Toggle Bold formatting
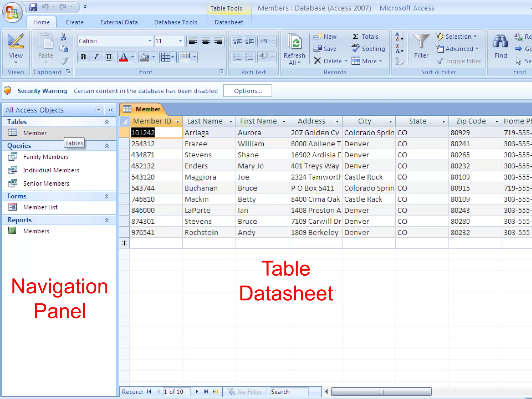 pos(83,57)
